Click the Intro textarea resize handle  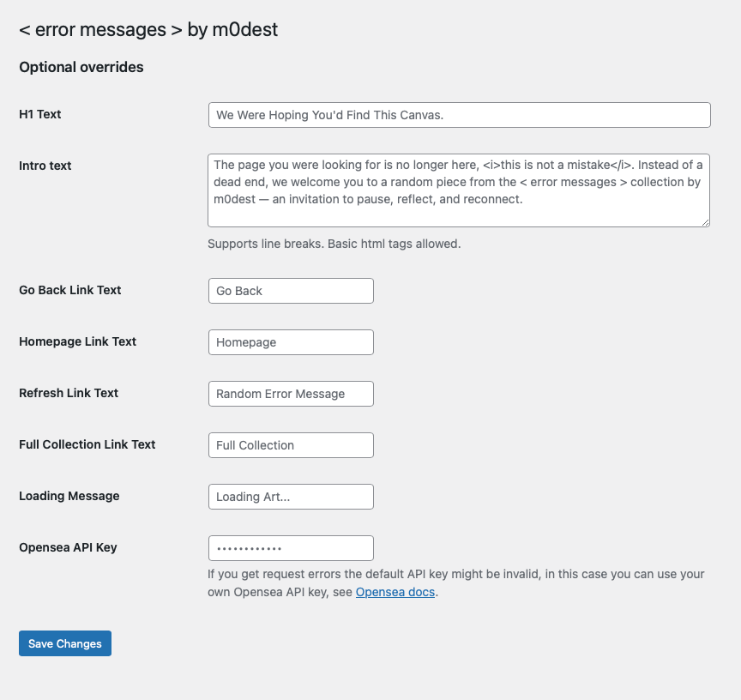point(705,222)
